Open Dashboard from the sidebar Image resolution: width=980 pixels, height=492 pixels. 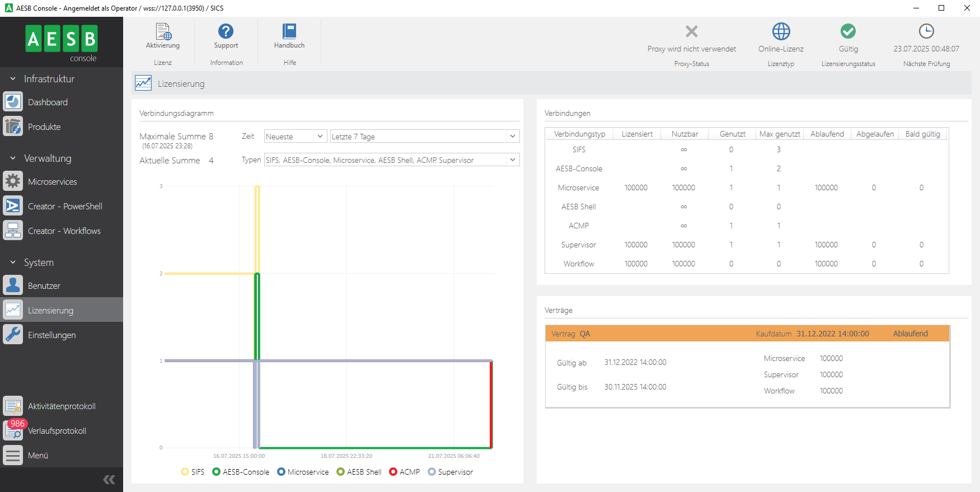coord(48,102)
